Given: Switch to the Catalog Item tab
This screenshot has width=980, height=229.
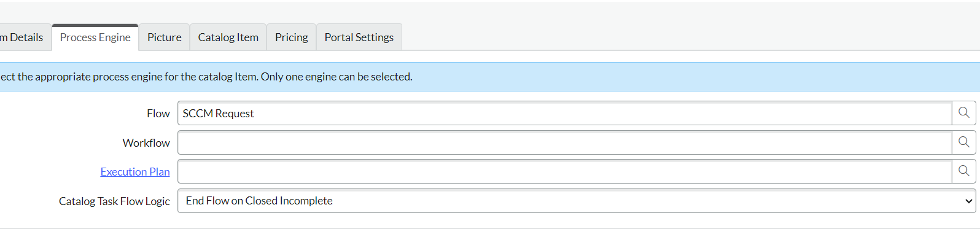Looking at the screenshot, I should pos(228,37).
